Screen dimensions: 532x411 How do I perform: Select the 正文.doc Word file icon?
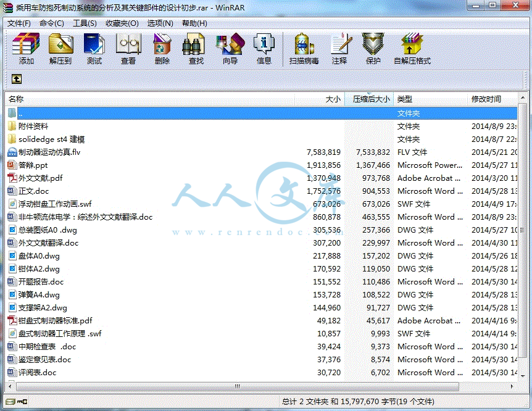[x=12, y=191]
